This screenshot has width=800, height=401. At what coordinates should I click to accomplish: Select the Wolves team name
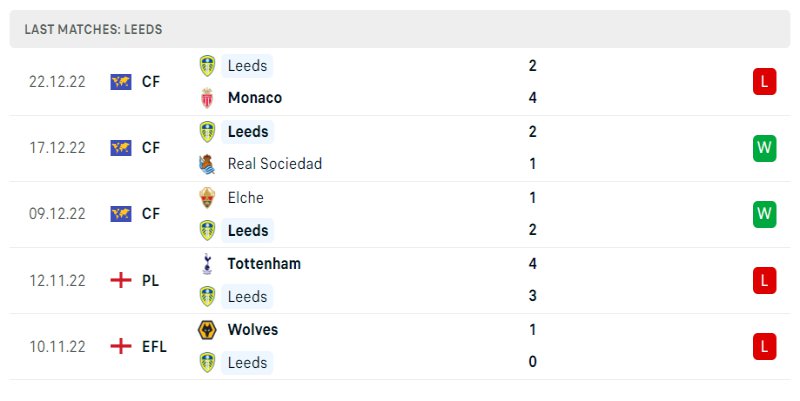253,329
